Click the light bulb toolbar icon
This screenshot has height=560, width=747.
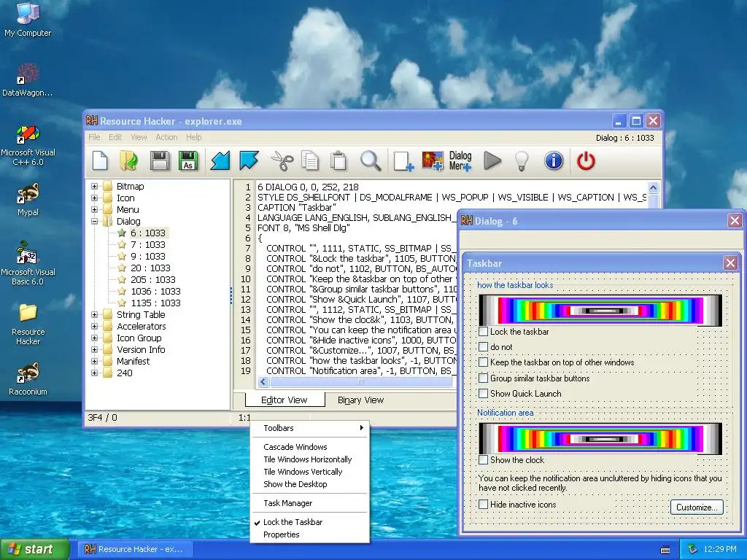522,160
